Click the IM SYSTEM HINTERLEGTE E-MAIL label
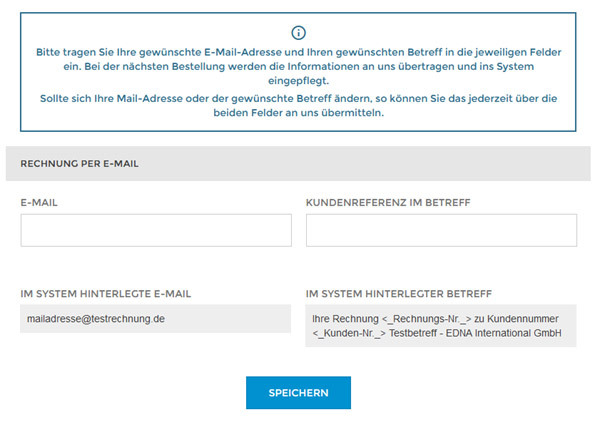Screen dimensions: 605x432 (x=106, y=294)
